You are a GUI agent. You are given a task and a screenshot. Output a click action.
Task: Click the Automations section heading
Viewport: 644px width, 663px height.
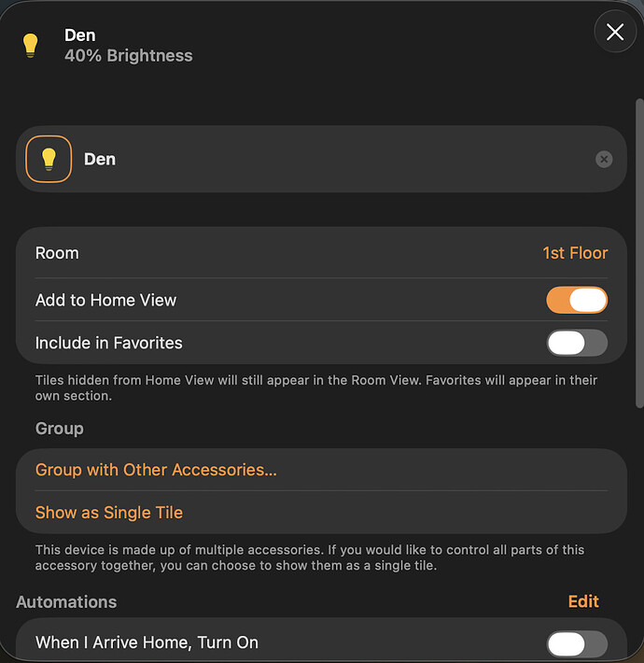[66, 601]
